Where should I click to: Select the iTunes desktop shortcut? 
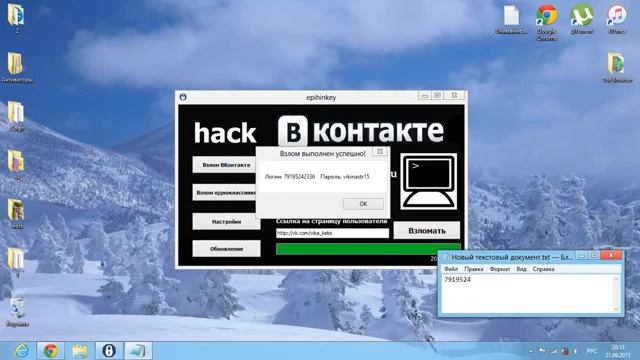617,19
